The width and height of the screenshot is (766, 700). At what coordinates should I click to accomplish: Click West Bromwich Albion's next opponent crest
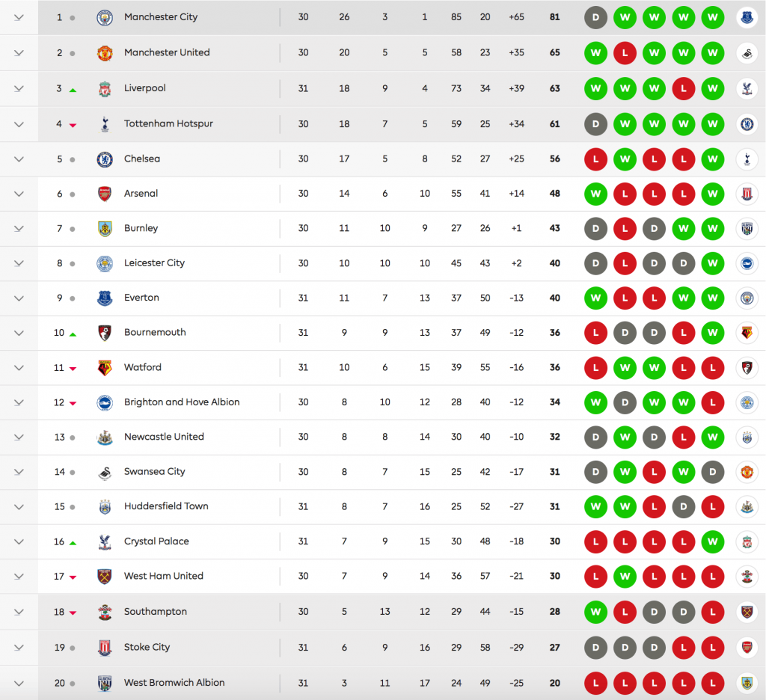click(x=746, y=683)
